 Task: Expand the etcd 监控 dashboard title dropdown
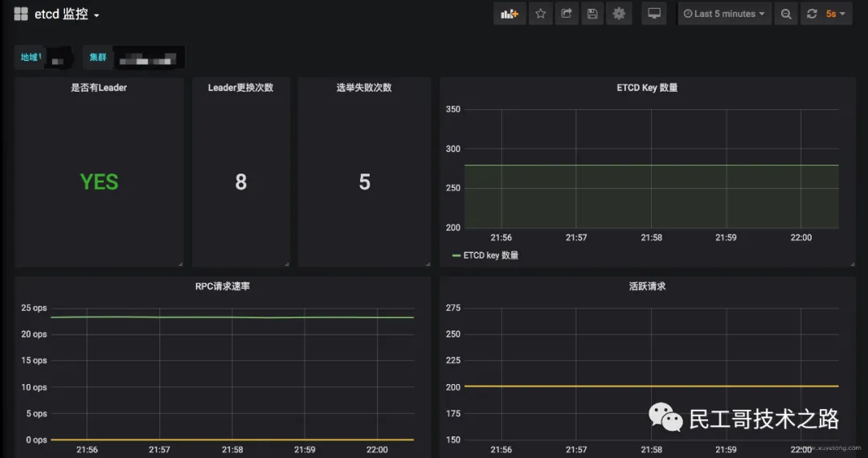[x=67, y=14]
